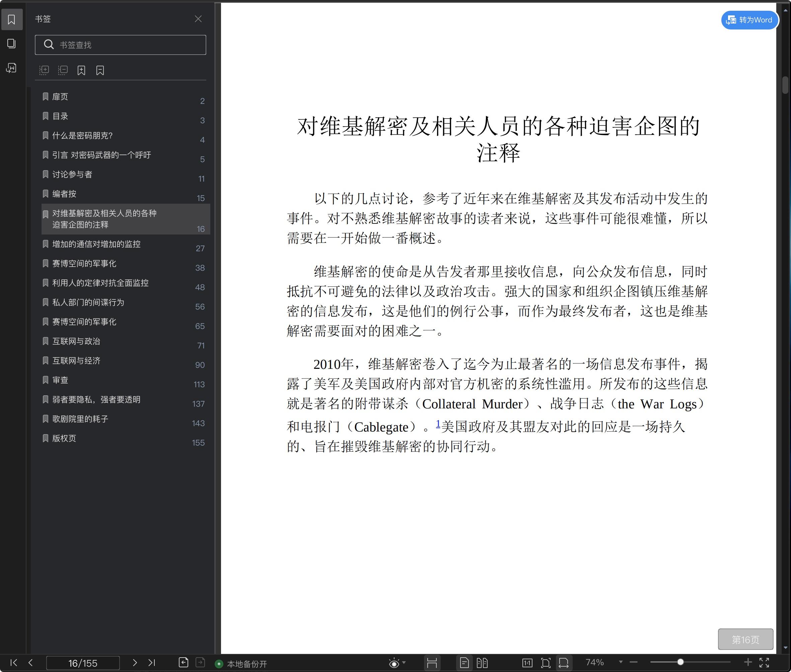Click the scroll down arrow
The width and height of the screenshot is (791, 672).
pos(785,648)
